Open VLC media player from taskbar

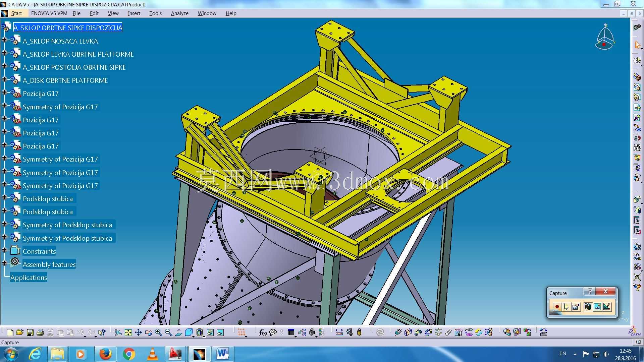[152, 354]
